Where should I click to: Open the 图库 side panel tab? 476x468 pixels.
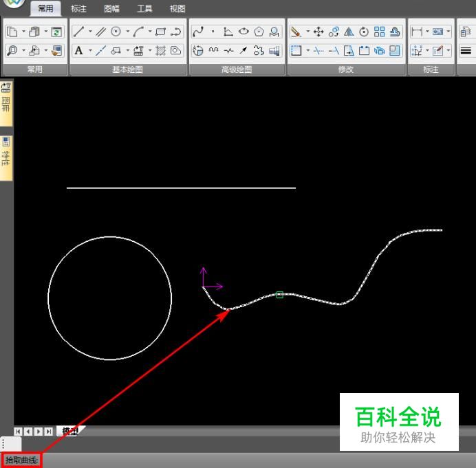(6, 103)
